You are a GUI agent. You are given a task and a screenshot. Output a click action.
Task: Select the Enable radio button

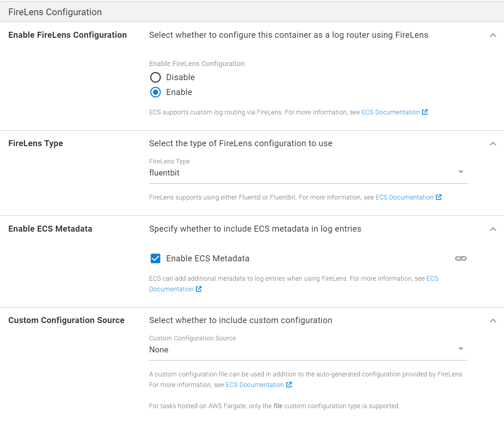[156, 92]
